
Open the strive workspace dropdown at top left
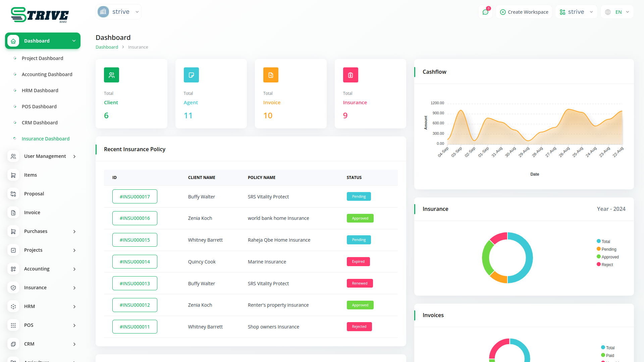coord(118,12)
